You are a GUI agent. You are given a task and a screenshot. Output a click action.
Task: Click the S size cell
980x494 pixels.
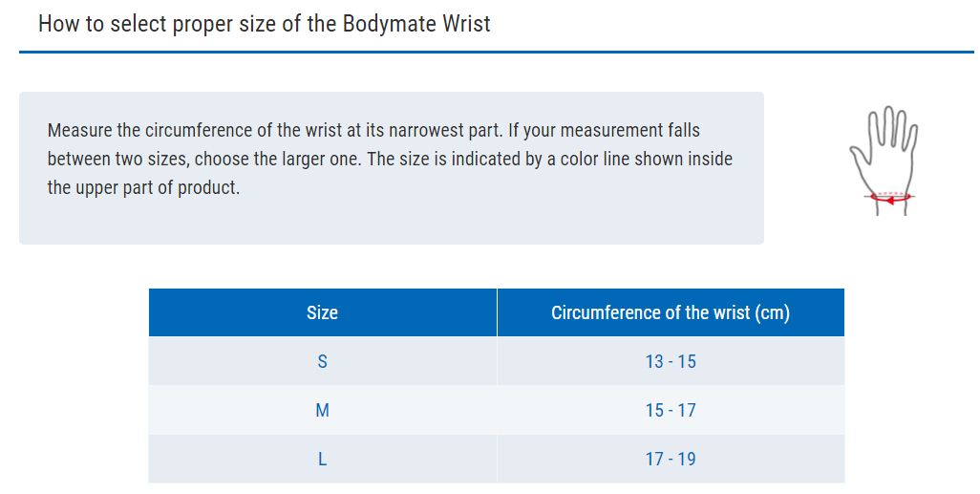point(322,361)
